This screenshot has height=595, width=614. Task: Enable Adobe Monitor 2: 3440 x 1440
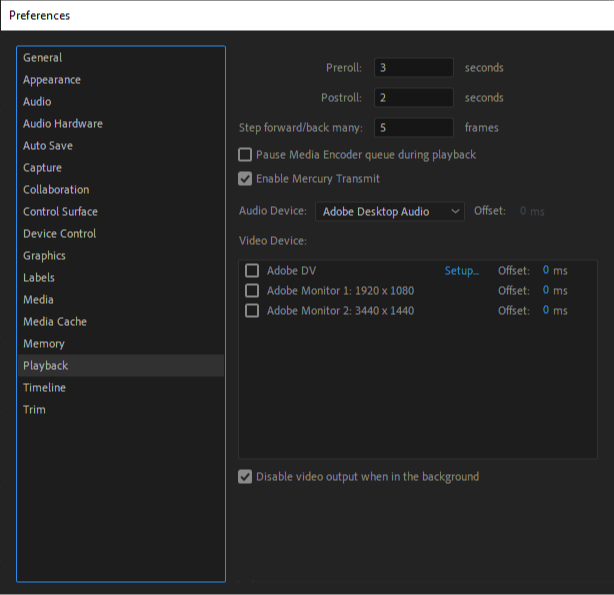[252, 311]
